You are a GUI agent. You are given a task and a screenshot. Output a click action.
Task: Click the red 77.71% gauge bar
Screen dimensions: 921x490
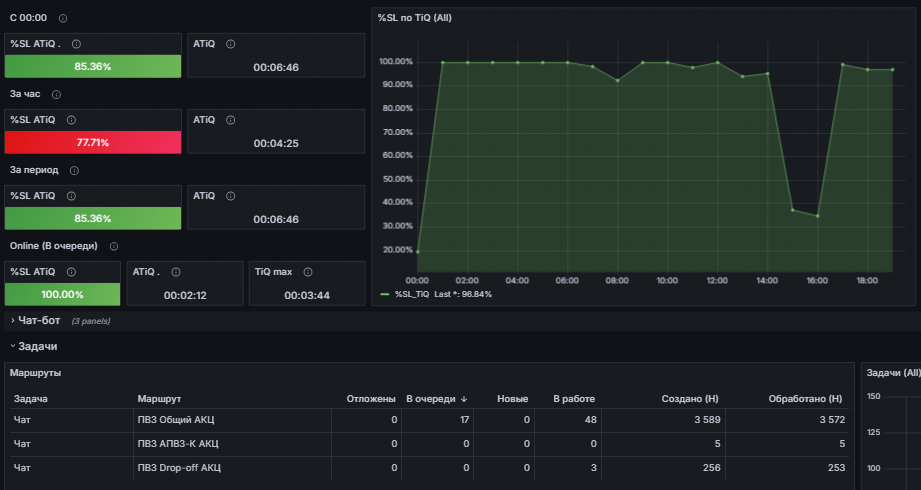(93, 142)
